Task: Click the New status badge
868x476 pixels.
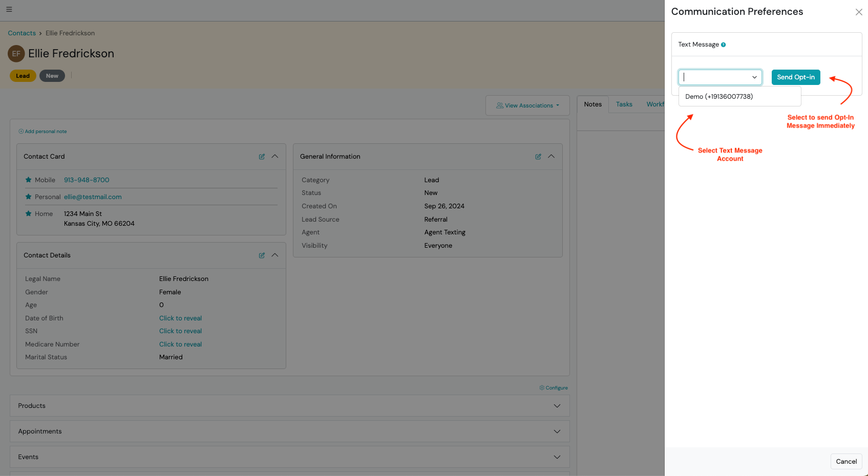Action: pos(52,76)
